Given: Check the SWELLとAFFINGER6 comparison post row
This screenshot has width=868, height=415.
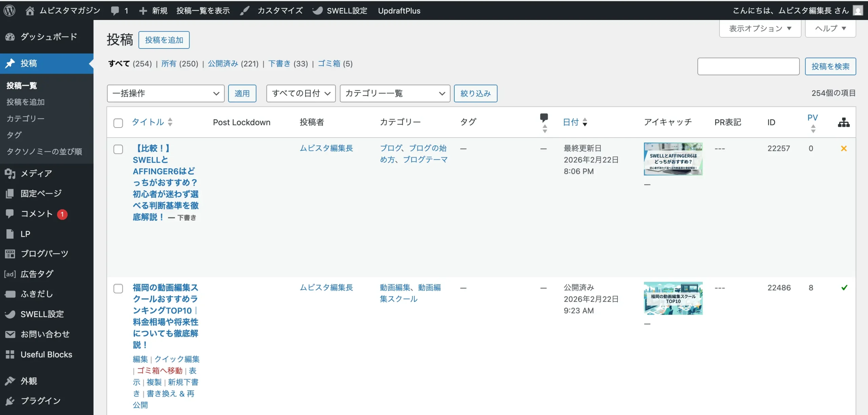Looking at the screenshot, I should [x=118, y=149].
